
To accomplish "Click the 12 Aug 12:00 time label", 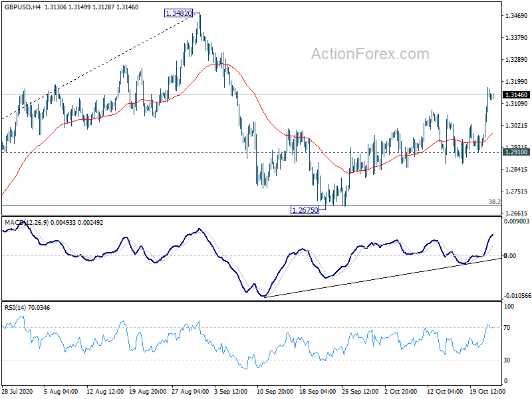I will click(x=105, y=392).
